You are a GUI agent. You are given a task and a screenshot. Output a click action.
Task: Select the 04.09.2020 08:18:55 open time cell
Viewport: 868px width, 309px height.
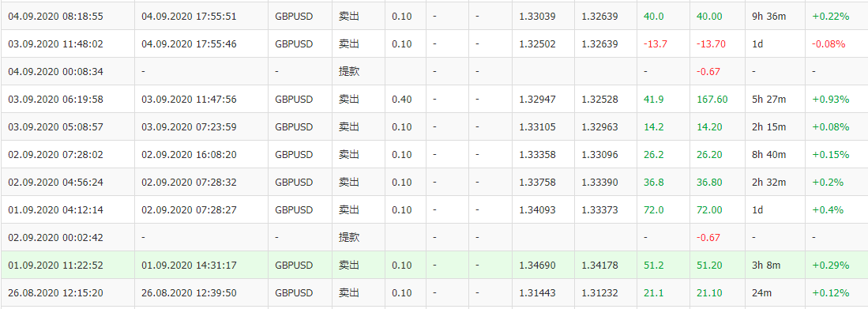pos(68,16)
